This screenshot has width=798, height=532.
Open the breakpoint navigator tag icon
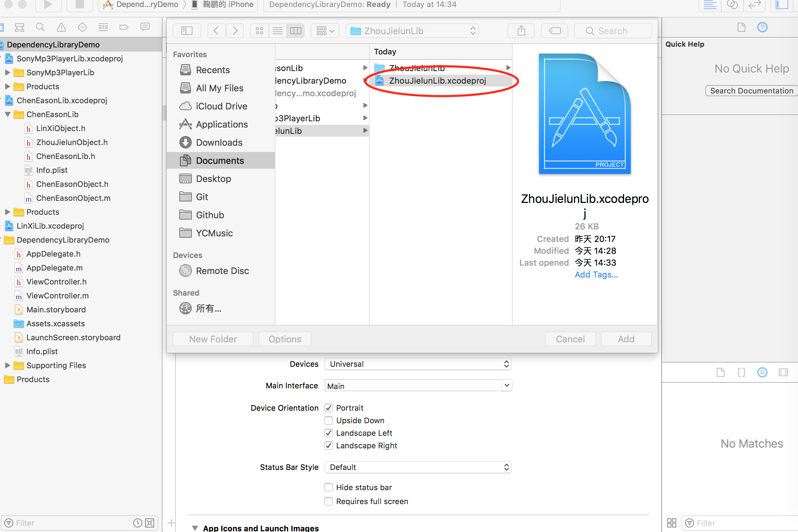click(x=124, y=27)
